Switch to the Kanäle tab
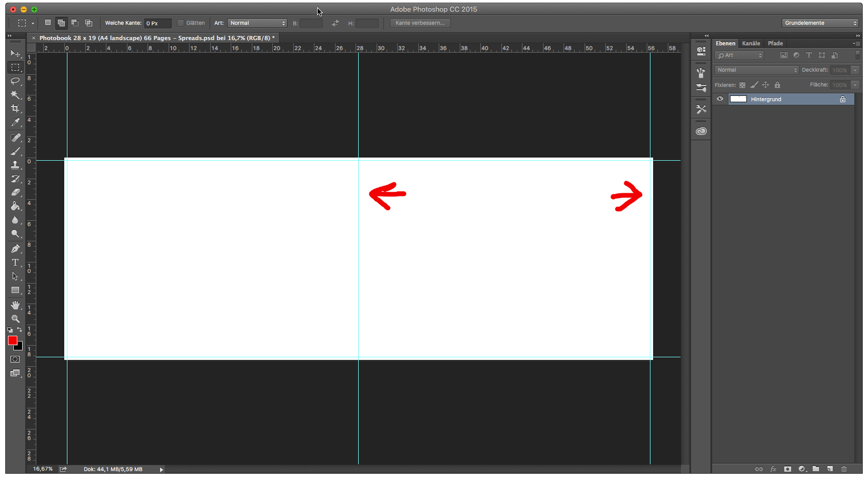The height and width of the screenshot is (479, 868). click(x=751, y=43)
